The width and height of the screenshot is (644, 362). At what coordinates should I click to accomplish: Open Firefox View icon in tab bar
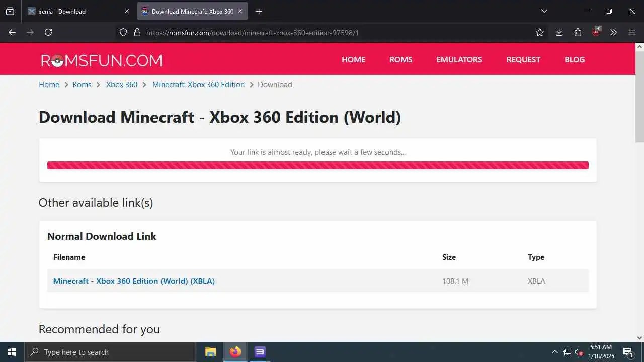pyautogui.click(x=10, y=11)
